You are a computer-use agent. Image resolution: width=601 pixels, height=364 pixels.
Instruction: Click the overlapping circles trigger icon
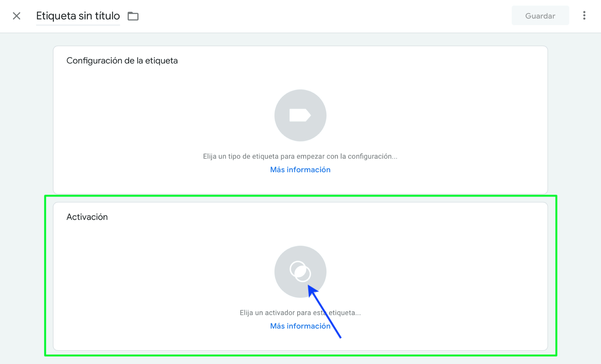coord(300,271)
